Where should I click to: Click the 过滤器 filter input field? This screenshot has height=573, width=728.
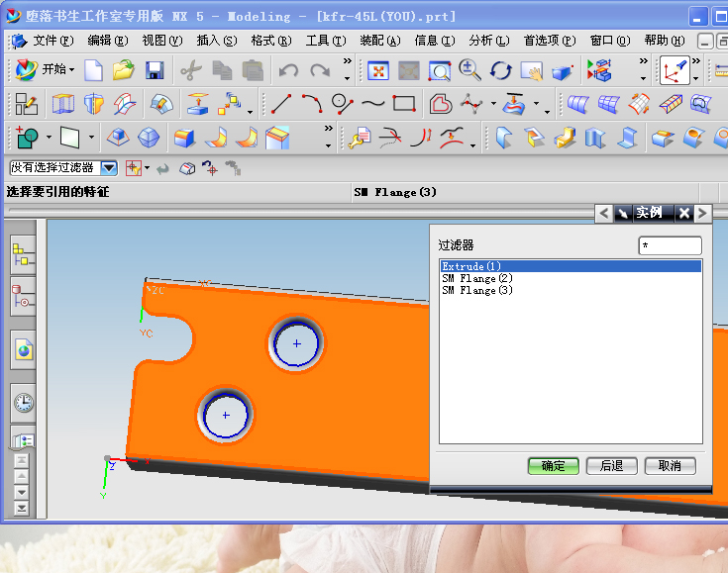670,245
